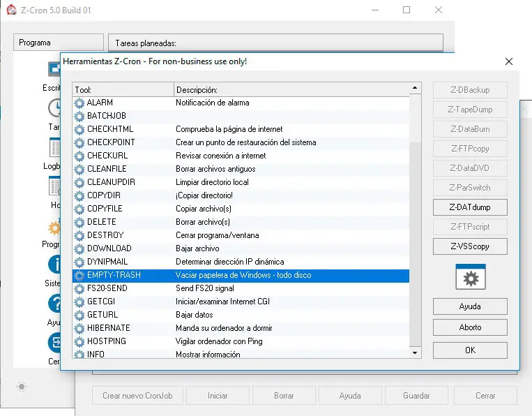Screen dimensions: 532x416
Task: Select the CHECKPOINT tool row
Action: pos(241,142)
